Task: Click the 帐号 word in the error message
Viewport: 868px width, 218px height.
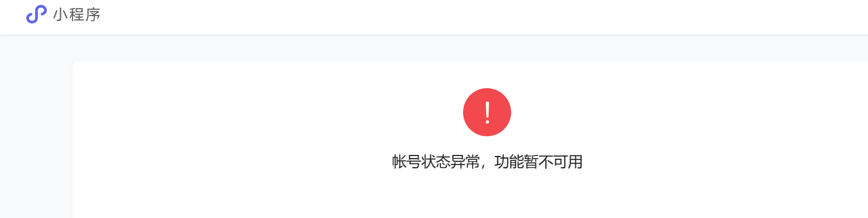Action: click(x=407, y=162)
